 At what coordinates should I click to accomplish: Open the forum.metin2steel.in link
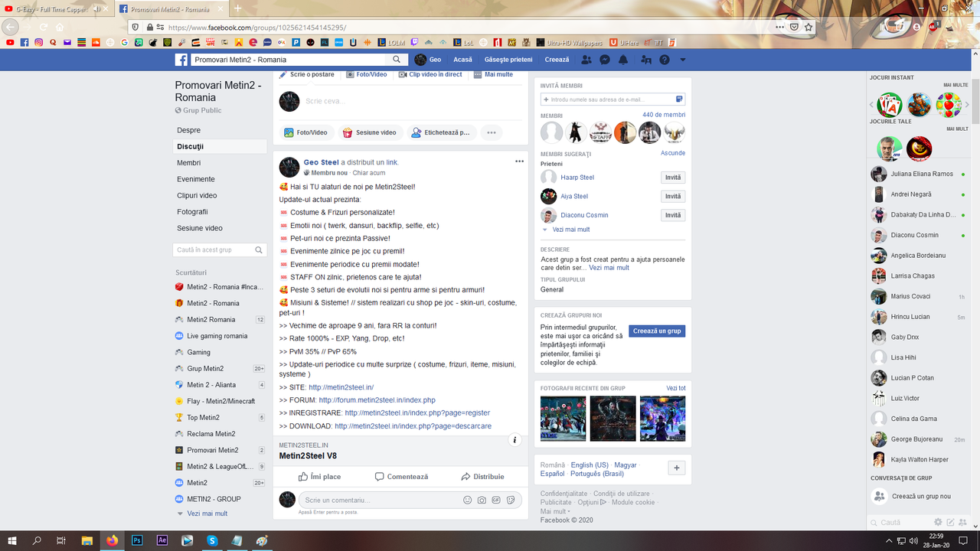point(377,400)
